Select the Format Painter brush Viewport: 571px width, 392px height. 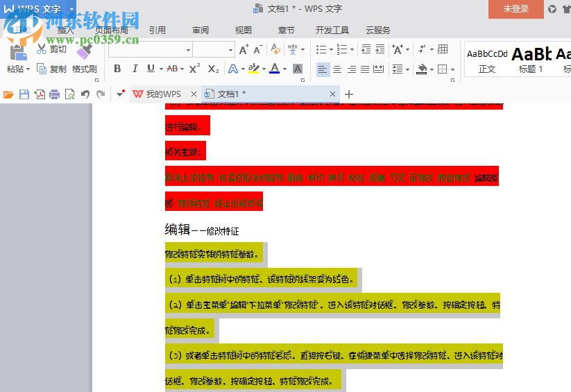pyautogui.click(x=85, y=51)
